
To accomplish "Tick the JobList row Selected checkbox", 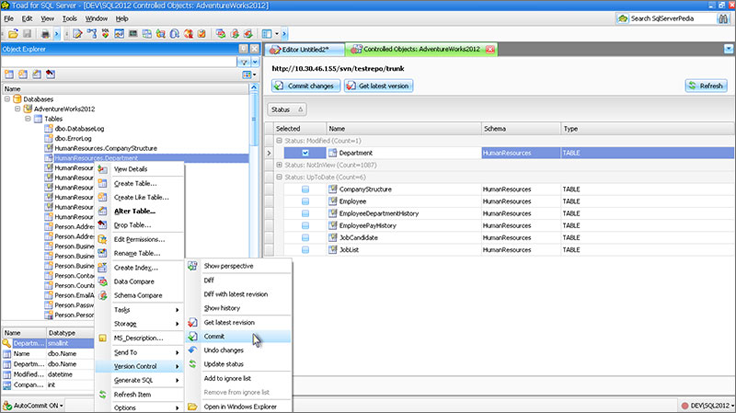I will point(305,249).
